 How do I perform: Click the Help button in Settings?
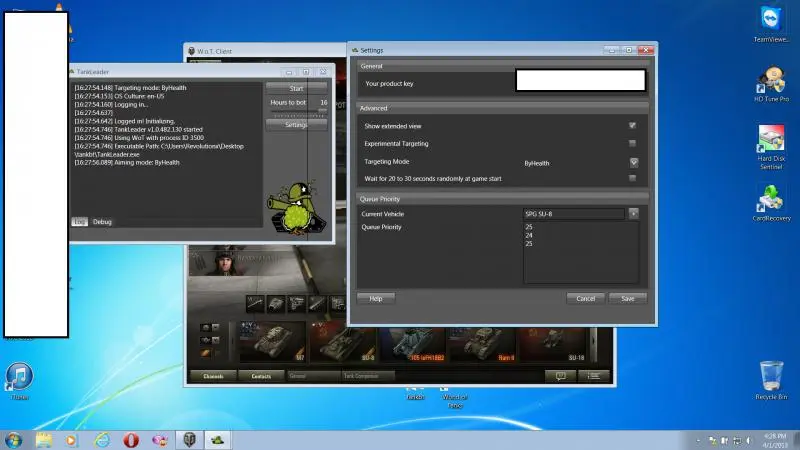[376, 298]
